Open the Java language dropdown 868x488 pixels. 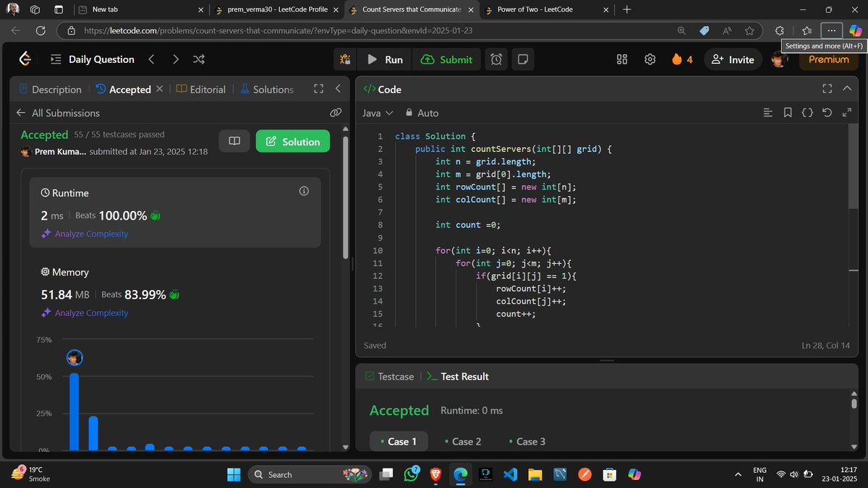click(378, 113)
